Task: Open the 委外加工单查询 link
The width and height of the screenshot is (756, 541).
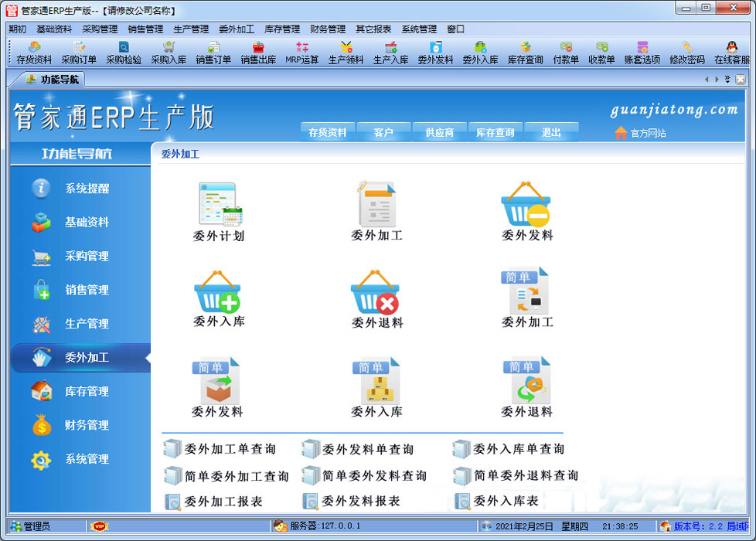Action: coord(229,449)
